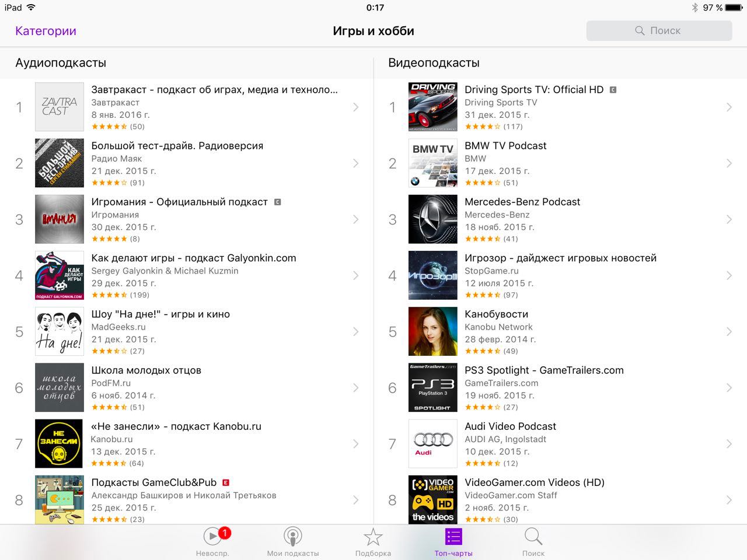Tap the BMW TV podcast artwork
This screenshot has width=747, height=560.
(433, 163)
